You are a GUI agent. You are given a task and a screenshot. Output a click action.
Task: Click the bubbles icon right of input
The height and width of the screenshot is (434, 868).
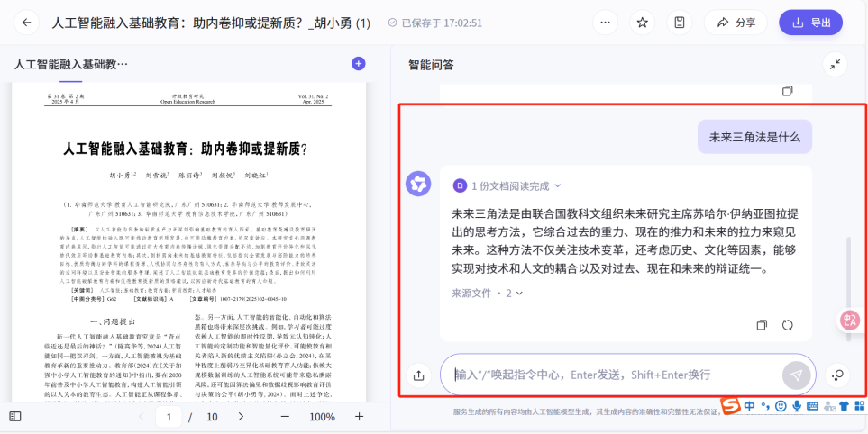pos(837,375)
